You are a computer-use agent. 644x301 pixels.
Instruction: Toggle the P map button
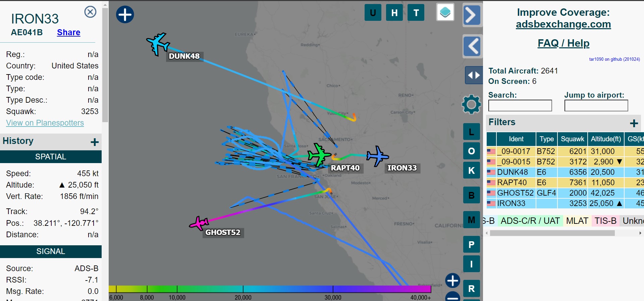(471, 244)
